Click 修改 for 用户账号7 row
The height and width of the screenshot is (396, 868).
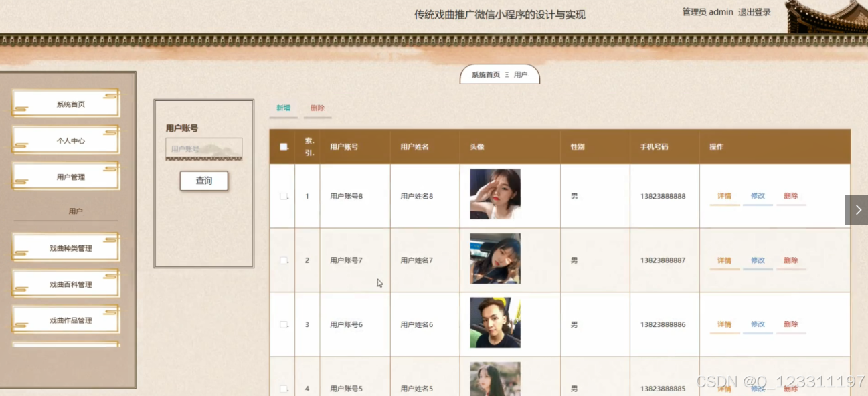(758, 260)
